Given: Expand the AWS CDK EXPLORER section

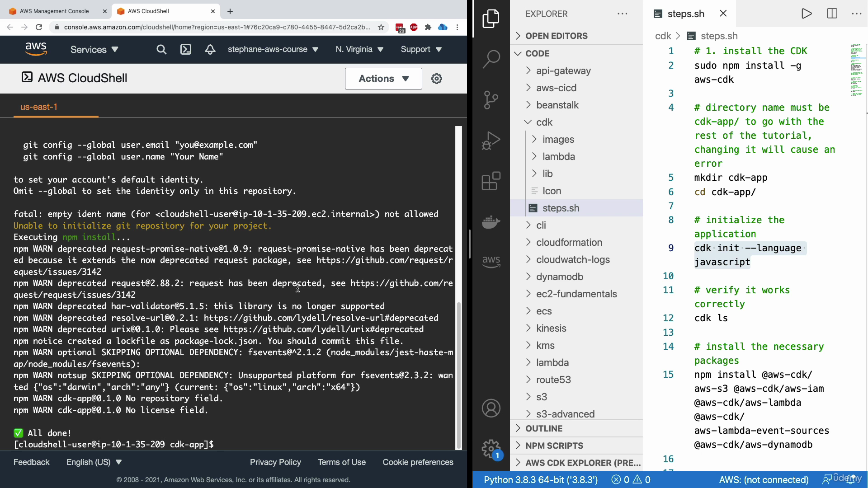Looking at the screenshot, I should (x=576, y=463).
